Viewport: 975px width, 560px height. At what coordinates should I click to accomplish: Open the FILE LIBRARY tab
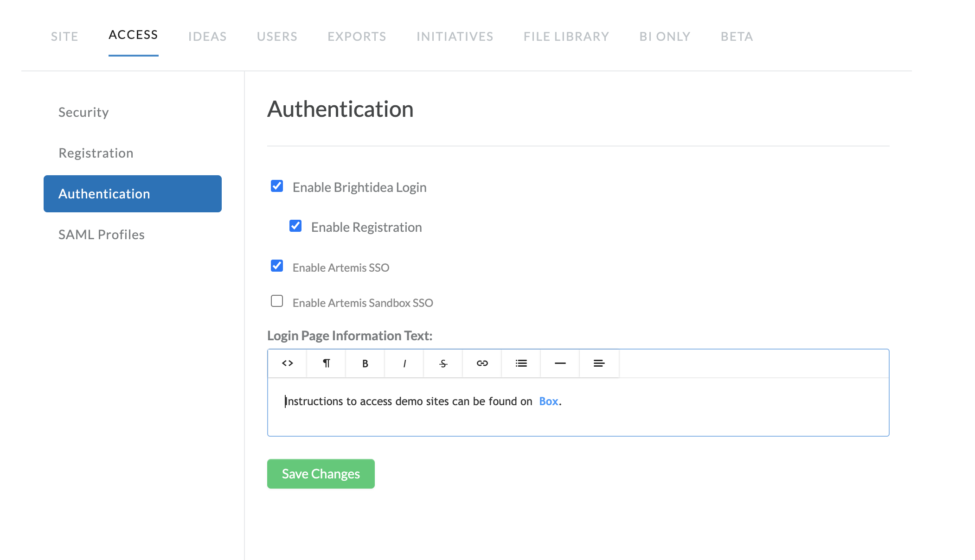point(566,36)
